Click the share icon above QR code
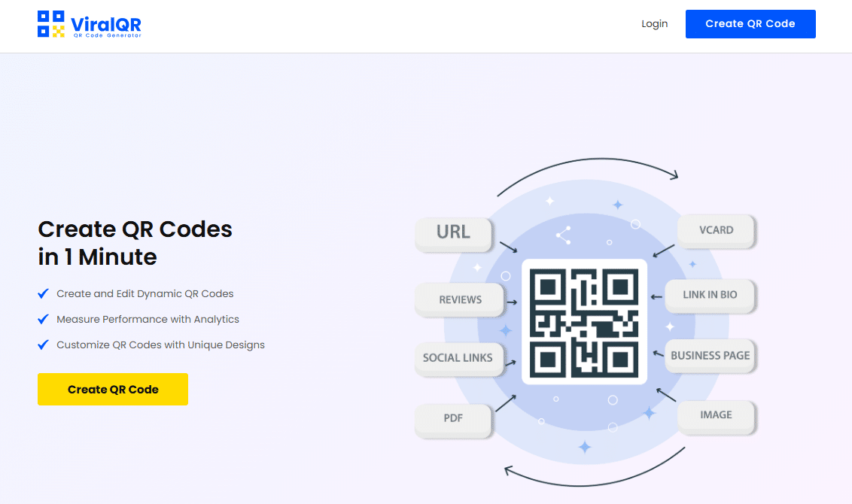 pos(563,235)
